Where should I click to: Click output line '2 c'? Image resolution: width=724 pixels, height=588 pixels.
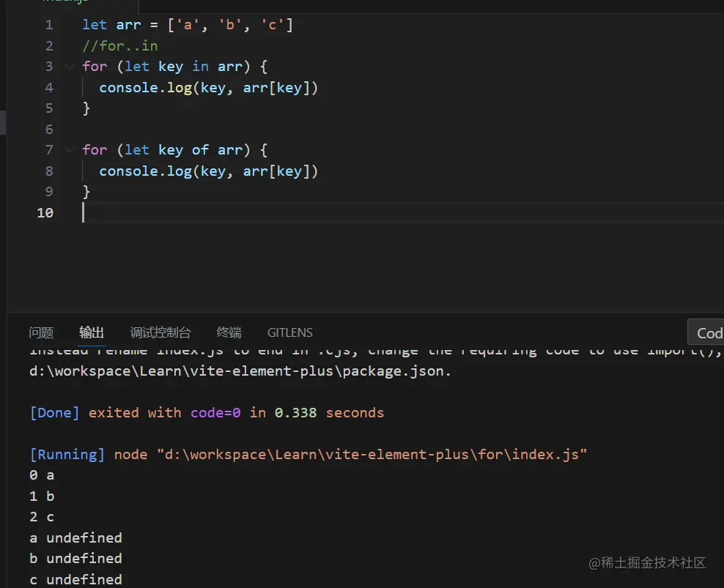42,517
